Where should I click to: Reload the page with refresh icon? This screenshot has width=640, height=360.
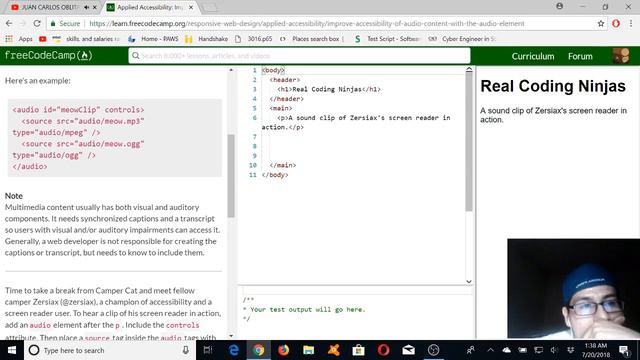coord(37,24)
